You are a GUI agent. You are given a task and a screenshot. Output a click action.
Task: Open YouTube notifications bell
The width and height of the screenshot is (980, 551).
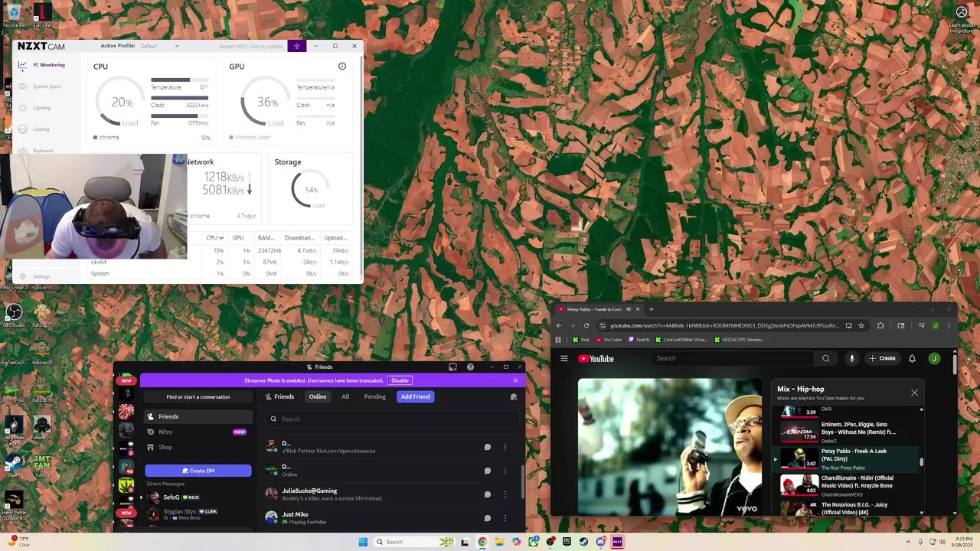[x=912, y=358]
